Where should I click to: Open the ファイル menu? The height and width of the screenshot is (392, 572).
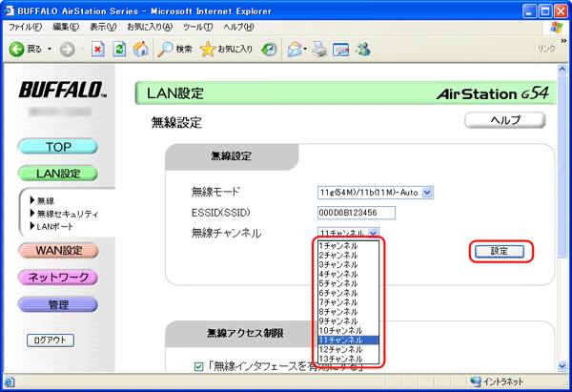click(x=25, y=27)
